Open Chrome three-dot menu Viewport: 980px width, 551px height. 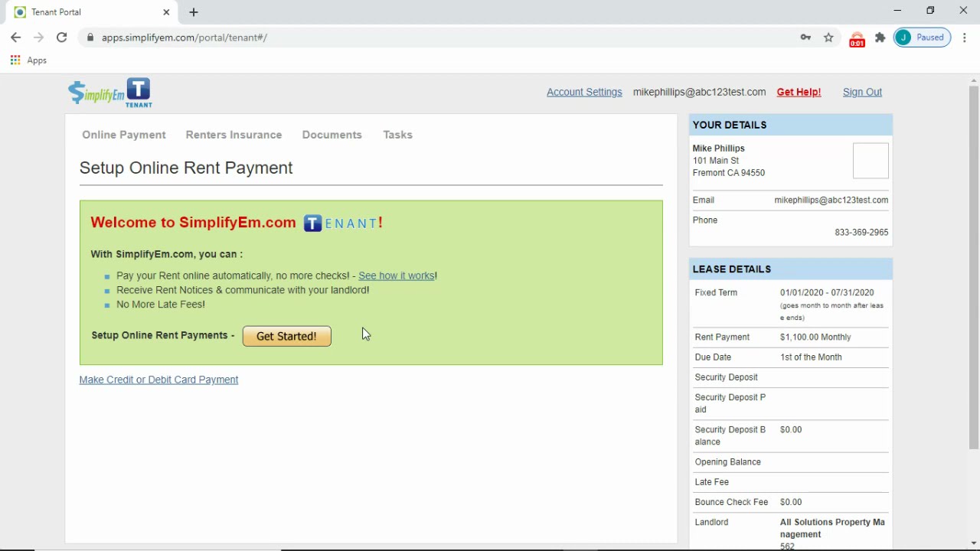click(x=965, y=37)
